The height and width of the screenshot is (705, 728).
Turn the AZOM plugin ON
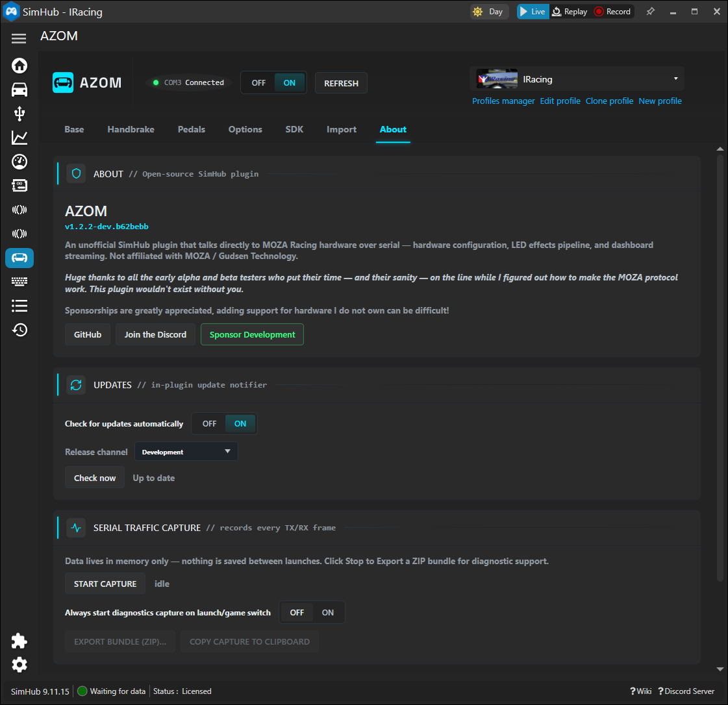tap(290, 83)
